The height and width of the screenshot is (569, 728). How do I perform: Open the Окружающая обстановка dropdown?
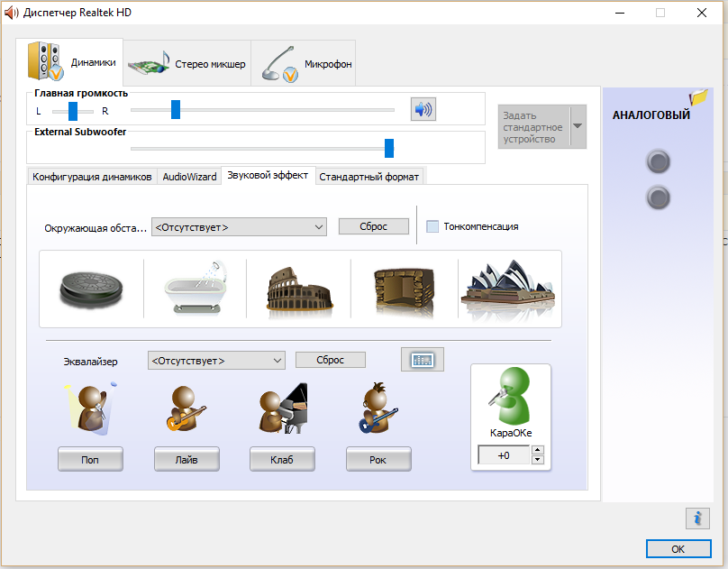click(x=239, y=227)
